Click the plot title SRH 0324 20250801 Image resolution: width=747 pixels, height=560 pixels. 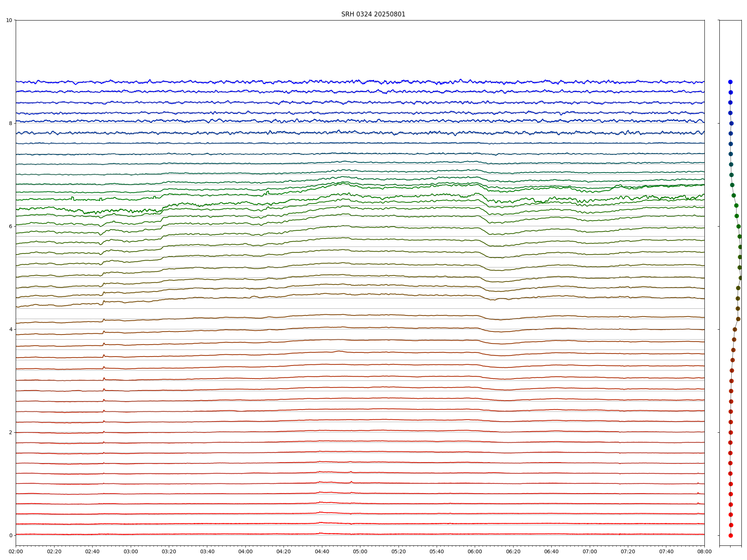click(373, 14)
